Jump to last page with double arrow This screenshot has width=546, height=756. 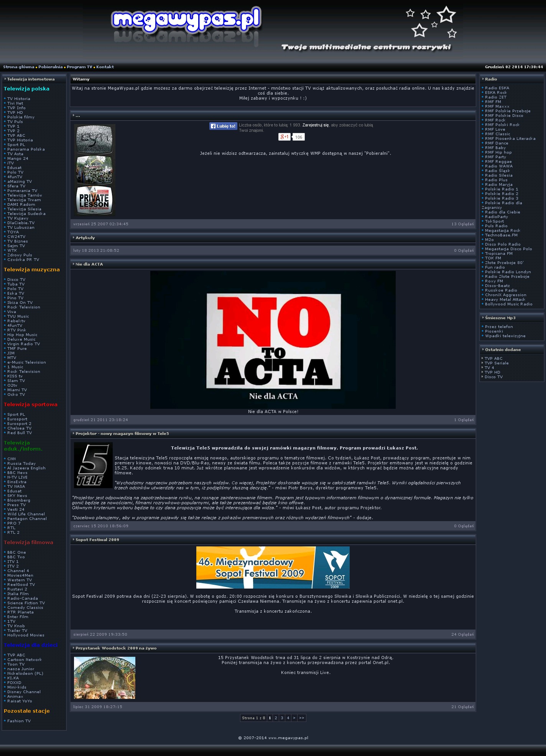302,718
